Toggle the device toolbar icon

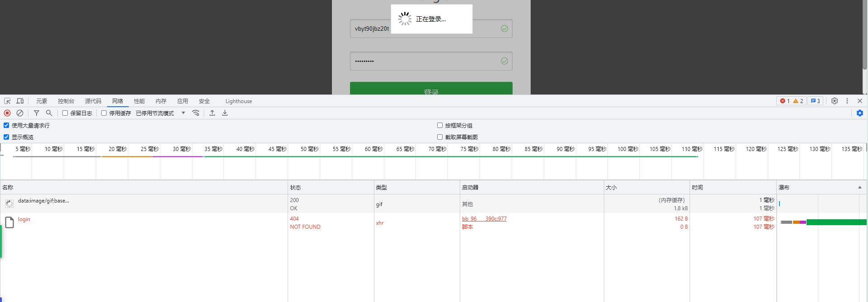(20, 101)
